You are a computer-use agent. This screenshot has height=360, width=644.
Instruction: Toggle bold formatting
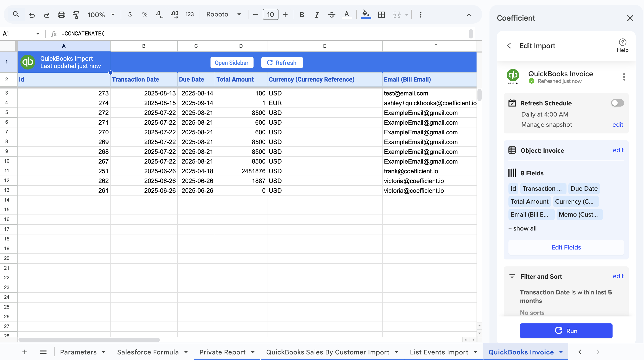[302, 15]
